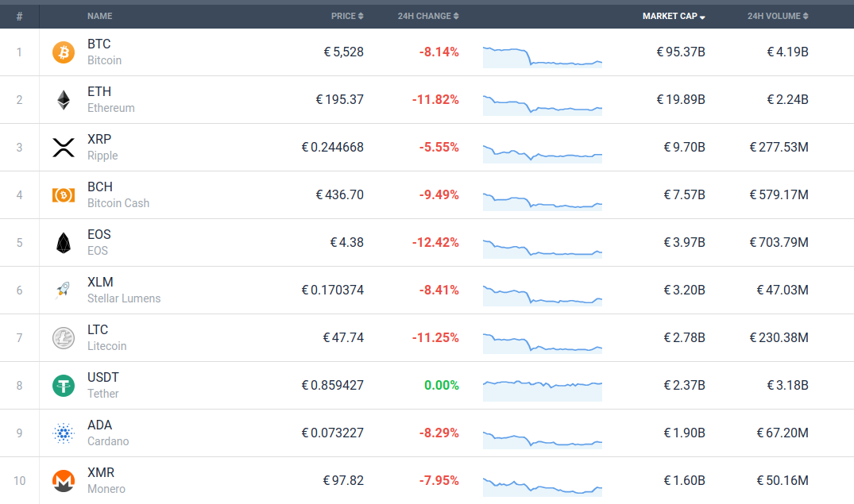The width and height of the screenshot is (854, 504).
Task: Sort by the Name column header
Action: tap(99, 16)
